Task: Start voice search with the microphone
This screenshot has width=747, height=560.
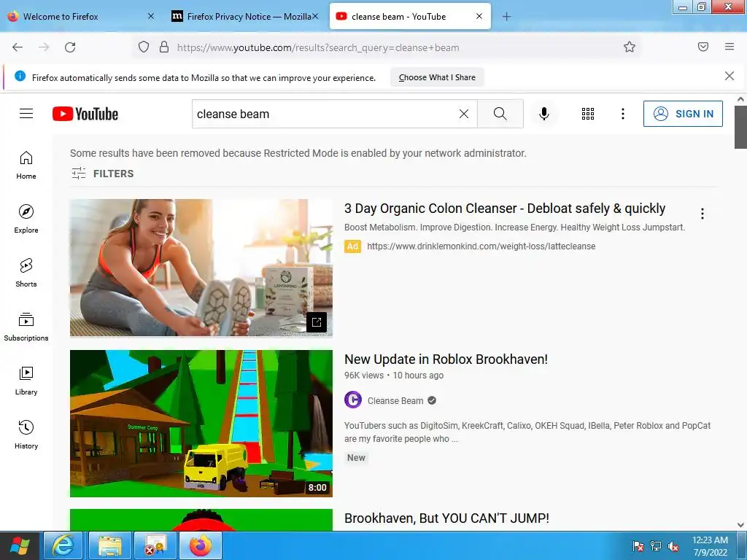Action: [544, 114]
